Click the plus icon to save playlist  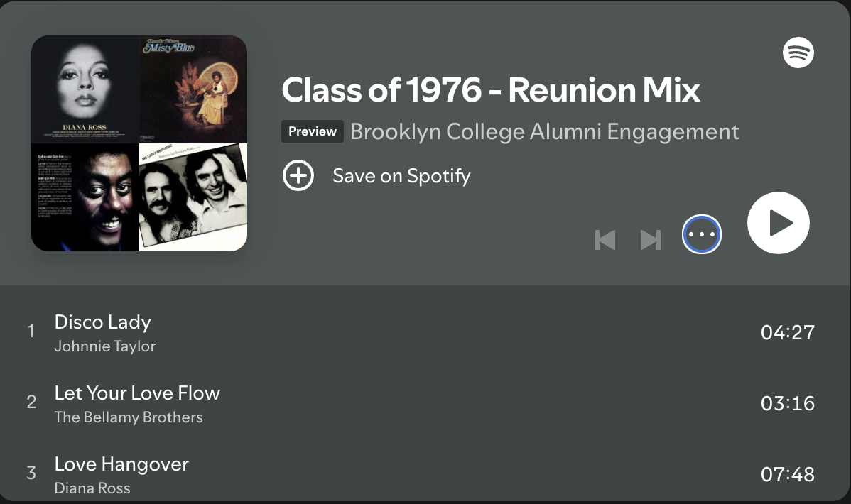[298, 176]
